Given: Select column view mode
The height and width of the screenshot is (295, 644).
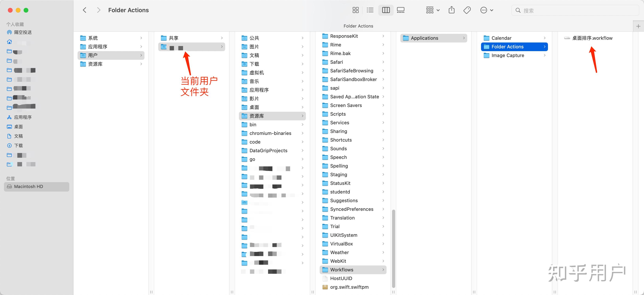Looking at the screenshot, I should point(386,10).
